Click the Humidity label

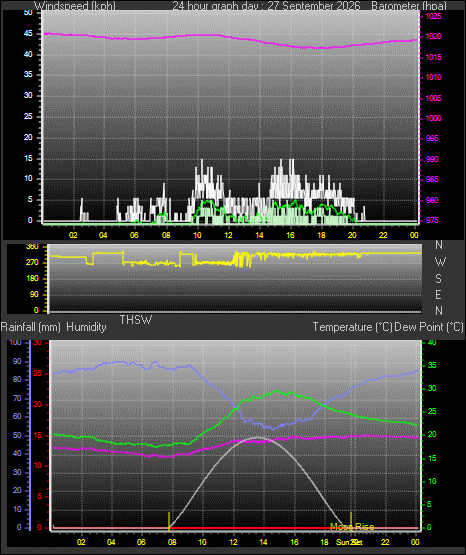click(x=86, y=327)
